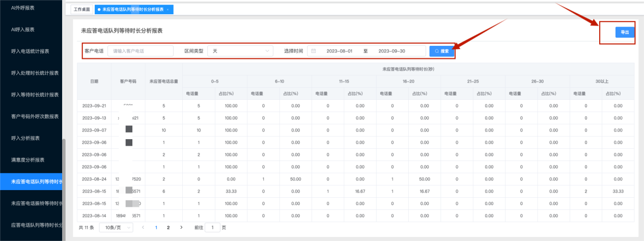Viewport: 644px width, 241px height.
Task: Click the 共 11 条 total records text
Action: 87,227
